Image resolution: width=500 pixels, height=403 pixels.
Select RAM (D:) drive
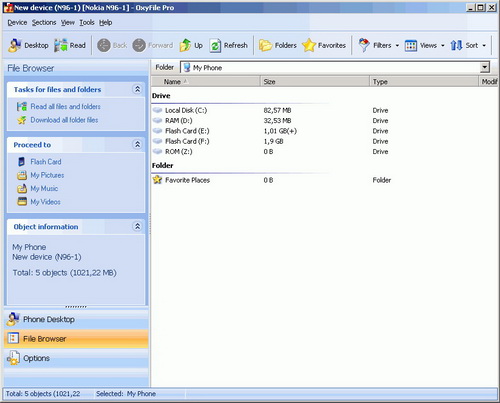pos(179,121)
